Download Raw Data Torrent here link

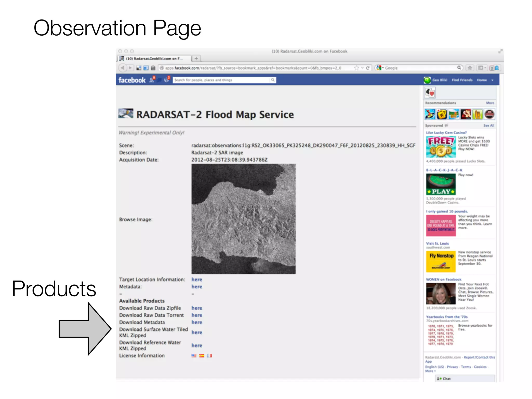click(197, 315)
